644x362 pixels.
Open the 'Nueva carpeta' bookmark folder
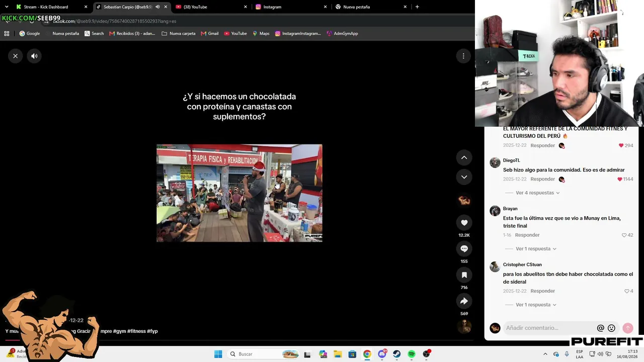coord(179,34)
